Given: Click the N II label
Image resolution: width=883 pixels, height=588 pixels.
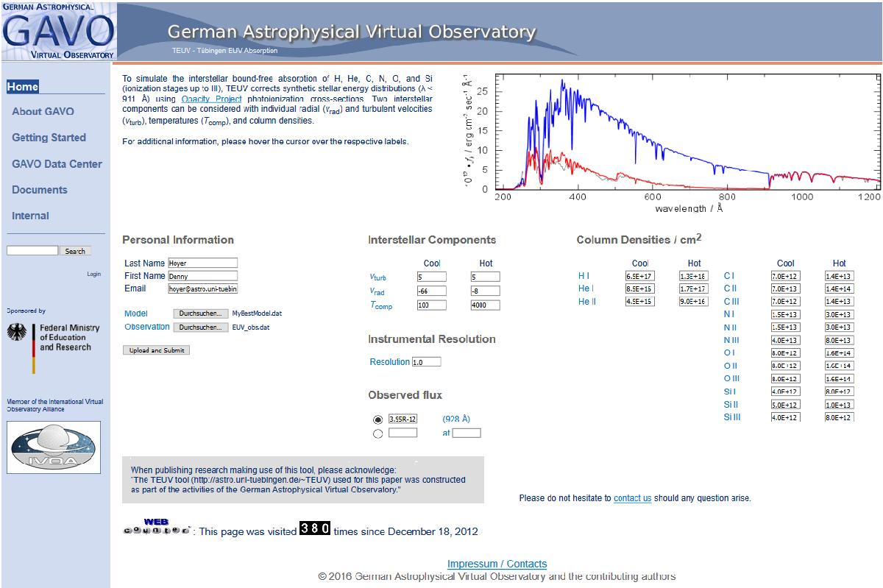Looking at the screenshot, I should click(x=730, y=327).
